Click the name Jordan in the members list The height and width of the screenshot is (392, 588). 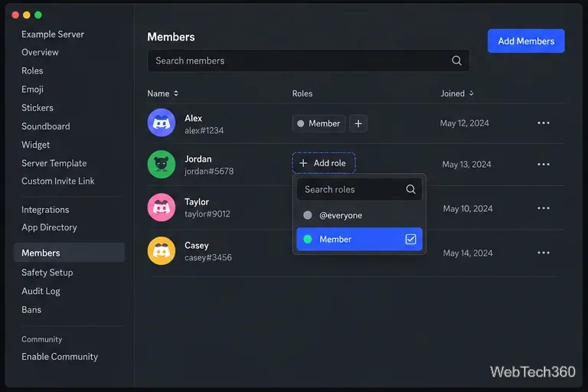pos(198,159)
